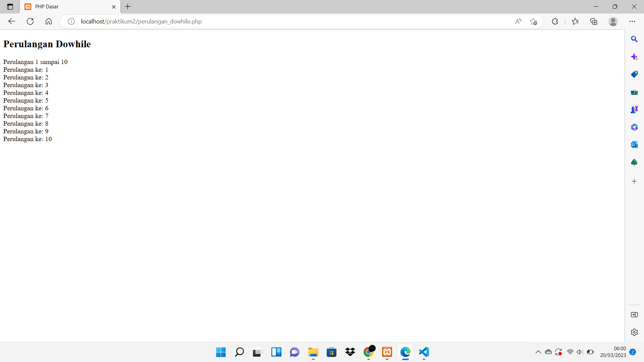This screenshot has height=362, width=644.
Task: Add this page to favorites star
Action: pos(533,21)
